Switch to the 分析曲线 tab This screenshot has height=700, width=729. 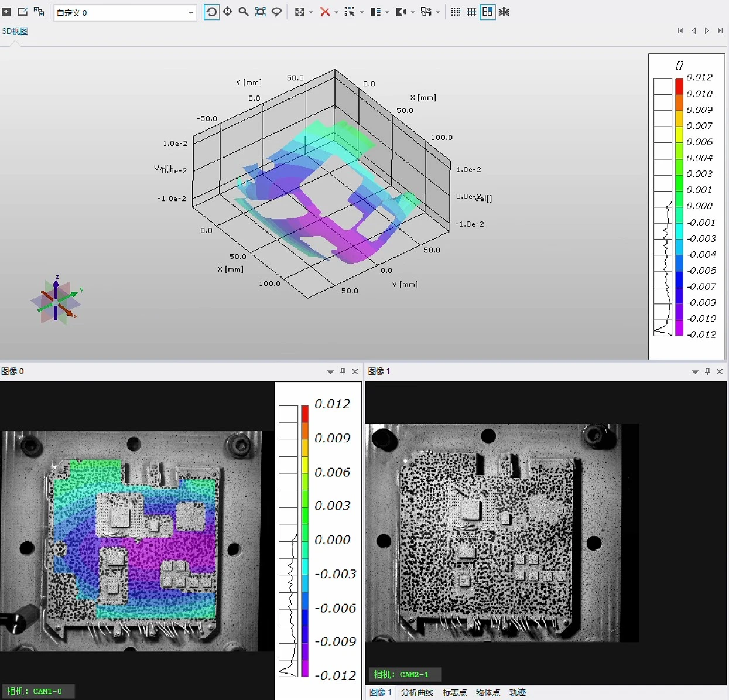(x=417, y=692)
